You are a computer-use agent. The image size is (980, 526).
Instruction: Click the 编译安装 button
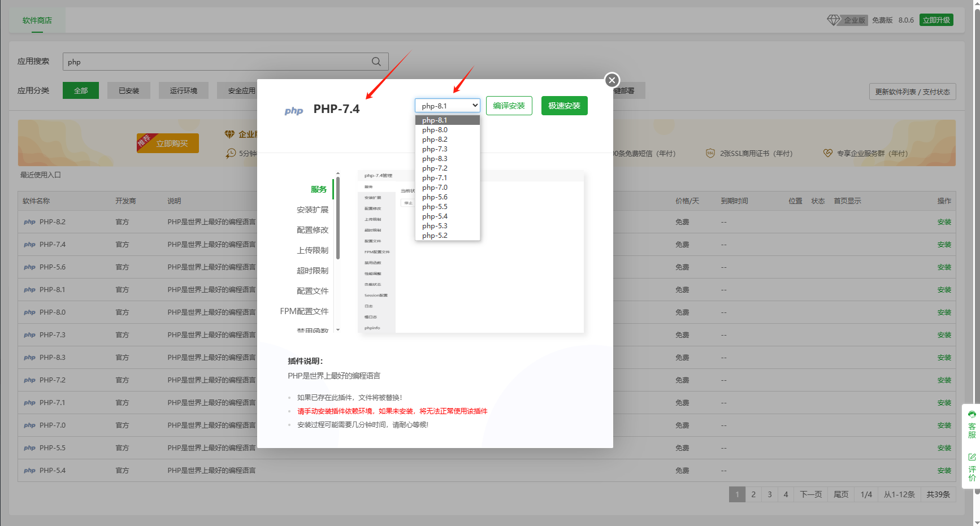pos(509,106)
